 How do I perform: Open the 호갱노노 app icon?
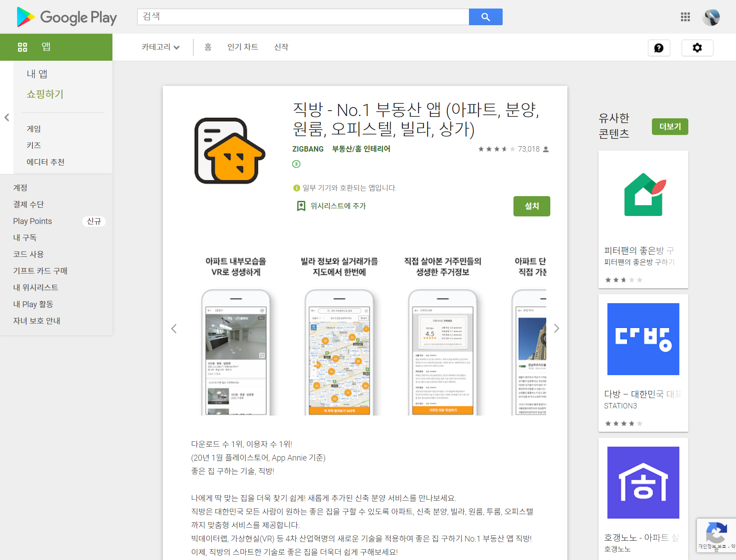[x=643, y=483]
